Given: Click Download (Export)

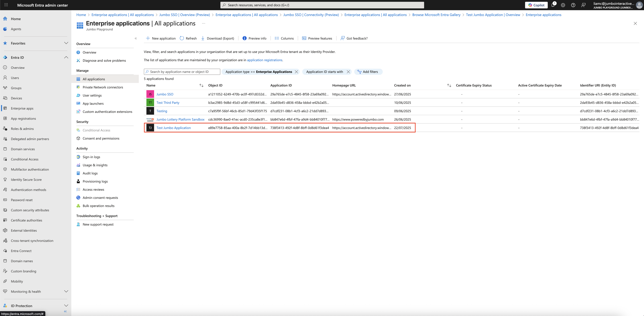Looking at the screenshot, I should click(x=218, y=38).
